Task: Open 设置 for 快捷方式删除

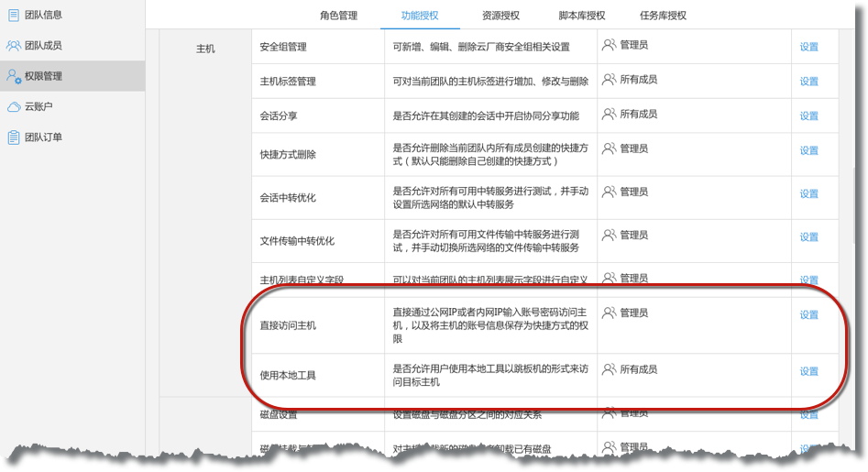Action: point(808,151)
